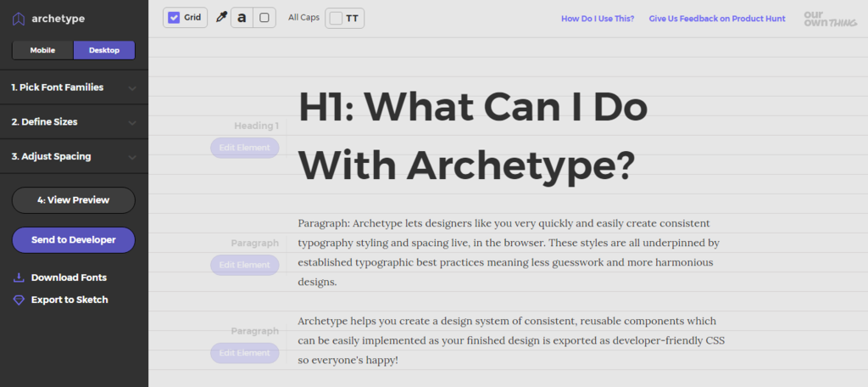Expand the Pick Font Families chevron
The image size is (868, 387).
point(132,87)
